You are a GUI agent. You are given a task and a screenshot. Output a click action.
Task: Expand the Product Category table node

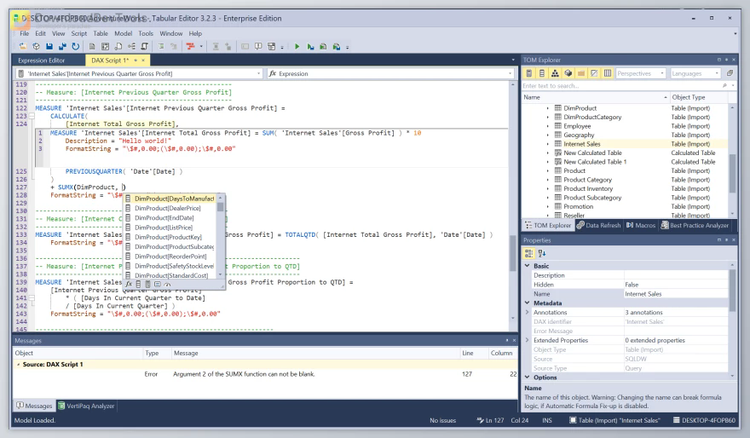pos(548,180)
